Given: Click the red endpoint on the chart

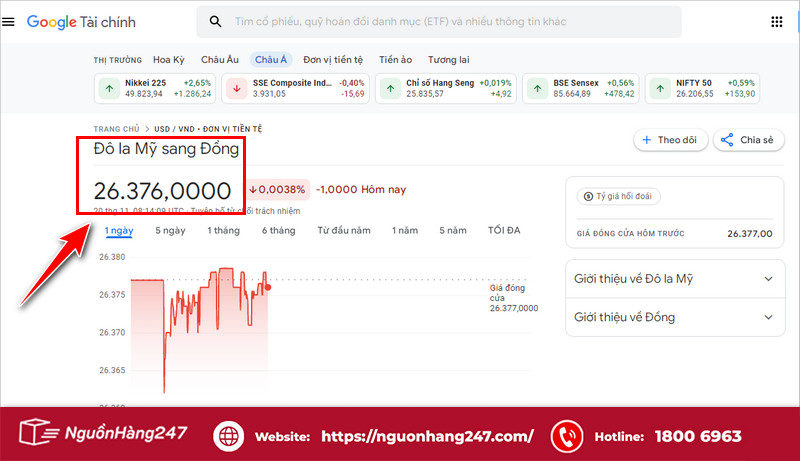Looking at the screenshot, I should click(x=267, y=287).
